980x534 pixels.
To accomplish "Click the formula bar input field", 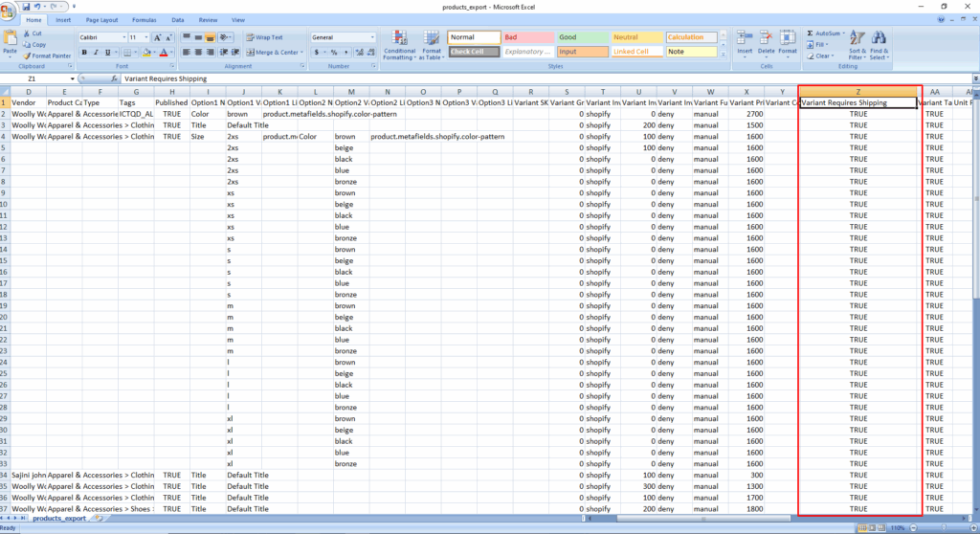I will 479,78.
